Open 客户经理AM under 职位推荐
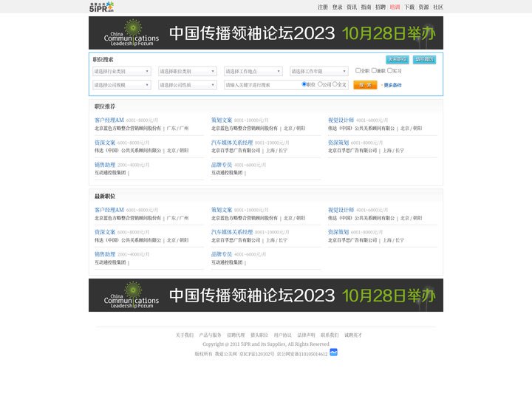 tap(109, 120)
